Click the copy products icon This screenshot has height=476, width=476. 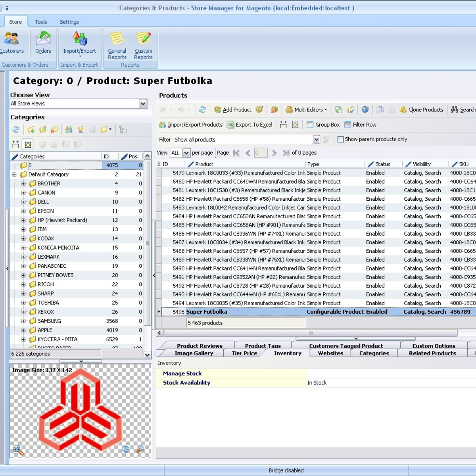pyautogui.click(x=380, y=110)
